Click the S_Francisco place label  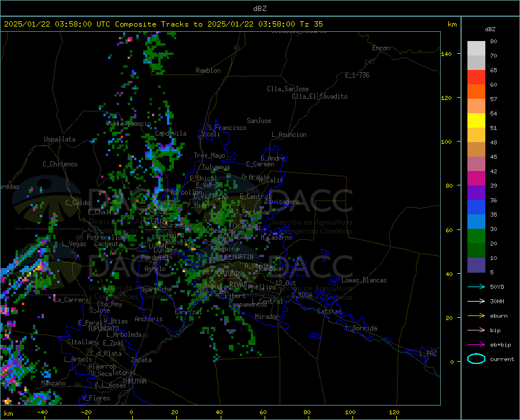pos(227,128)
